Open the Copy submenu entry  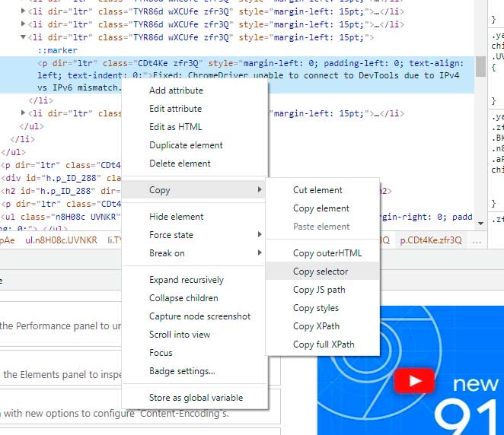click(x=195, y=189)
